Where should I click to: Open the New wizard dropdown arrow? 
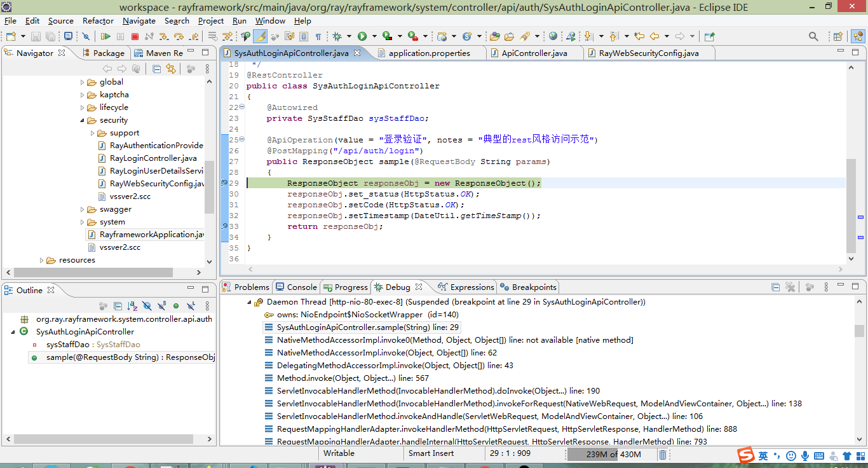pyautogui.click(x=23, y=36)
